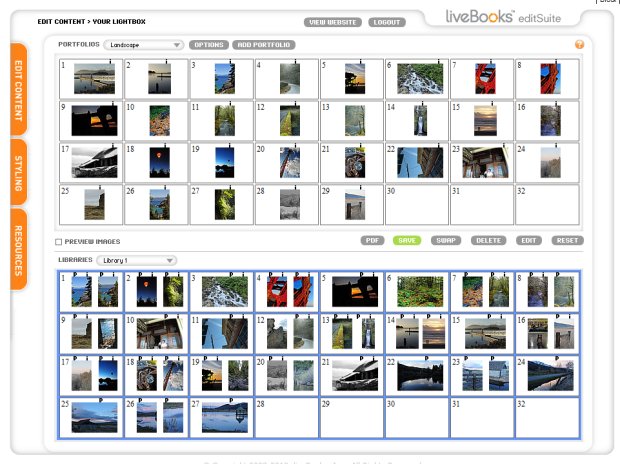Click info 'i' marker on portfolio slot 9

pos(115,105)
